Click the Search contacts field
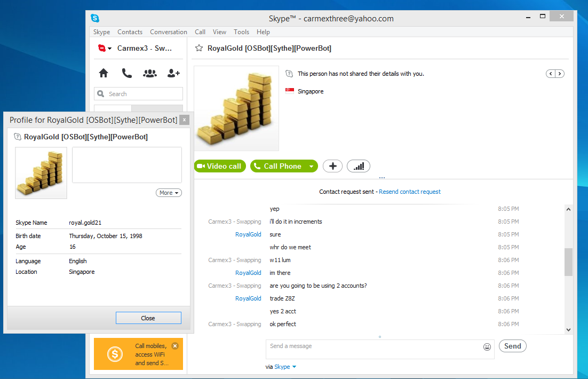Viewport: 588px width, 379px height. click(x=138, y=94)
